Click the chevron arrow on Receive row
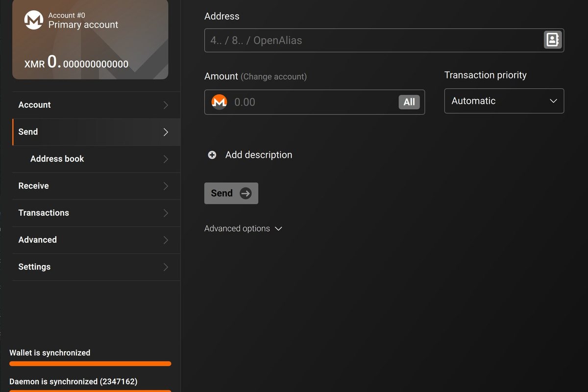The height and width of the screenshot is (392, 588). pyautogui.click(x=166, y=186)
